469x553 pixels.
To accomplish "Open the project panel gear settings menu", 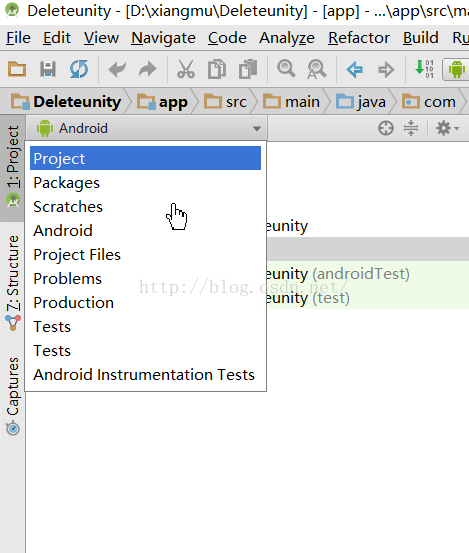I will [x=447, y=128].
